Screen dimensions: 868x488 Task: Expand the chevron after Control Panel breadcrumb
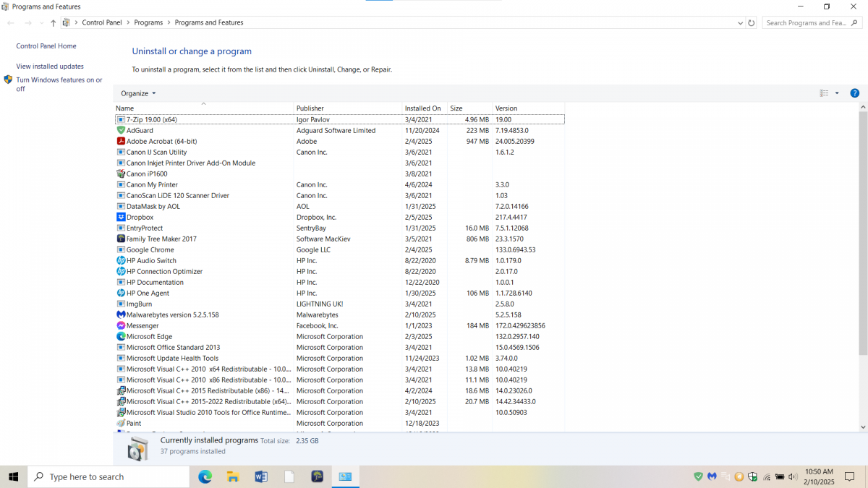(128, 22)
